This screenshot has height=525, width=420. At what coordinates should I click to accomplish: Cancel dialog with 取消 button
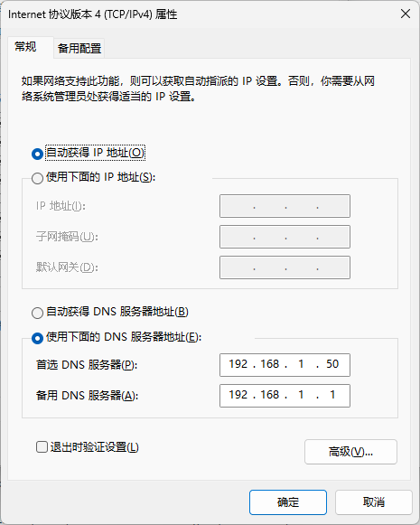pos(374,502)
